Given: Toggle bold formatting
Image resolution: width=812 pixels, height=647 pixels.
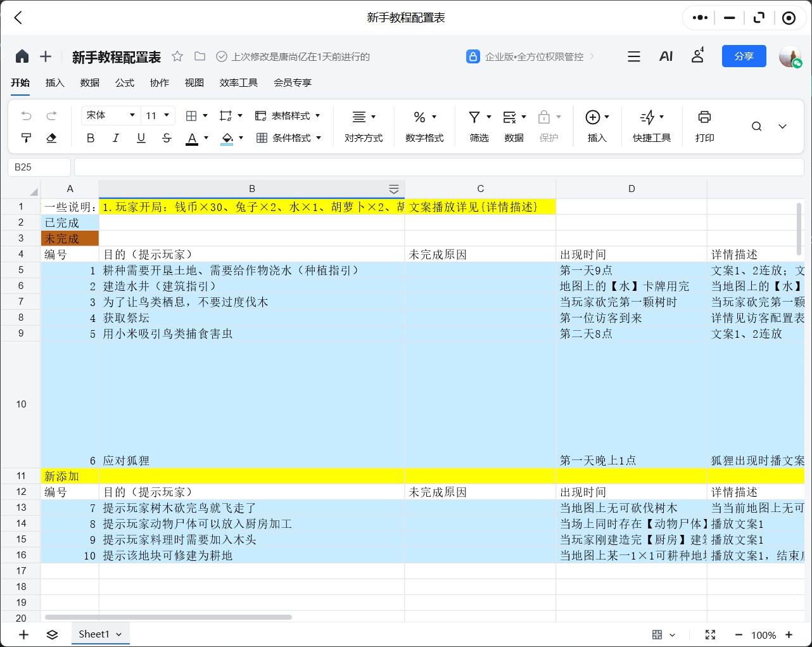Looking at the screenshot, I should pos(91,138).
